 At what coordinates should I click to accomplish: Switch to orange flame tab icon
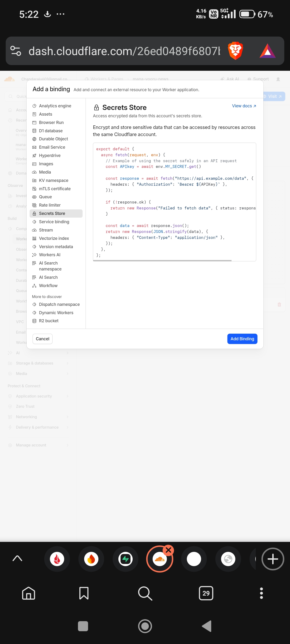(x=91, y=559)
